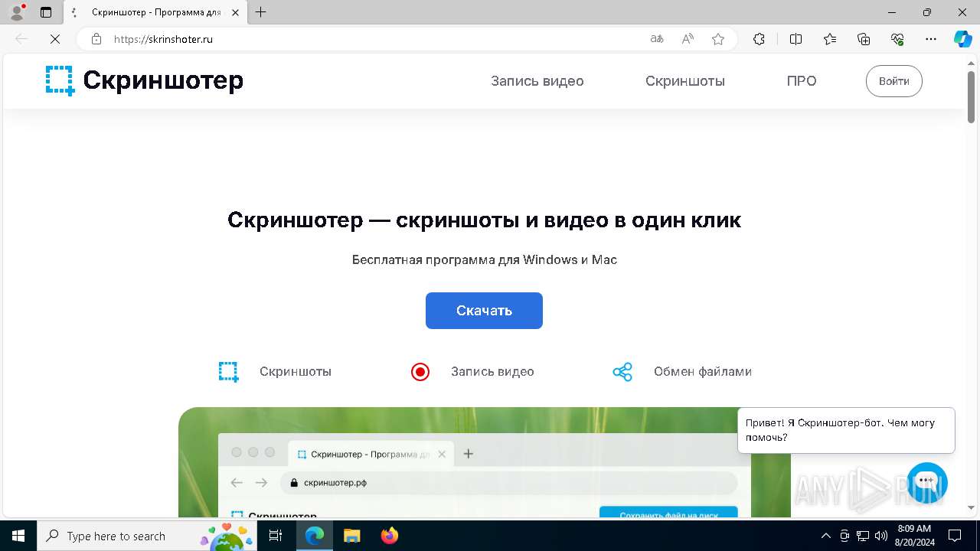Click the blue Скачать download button

point(484,311)
